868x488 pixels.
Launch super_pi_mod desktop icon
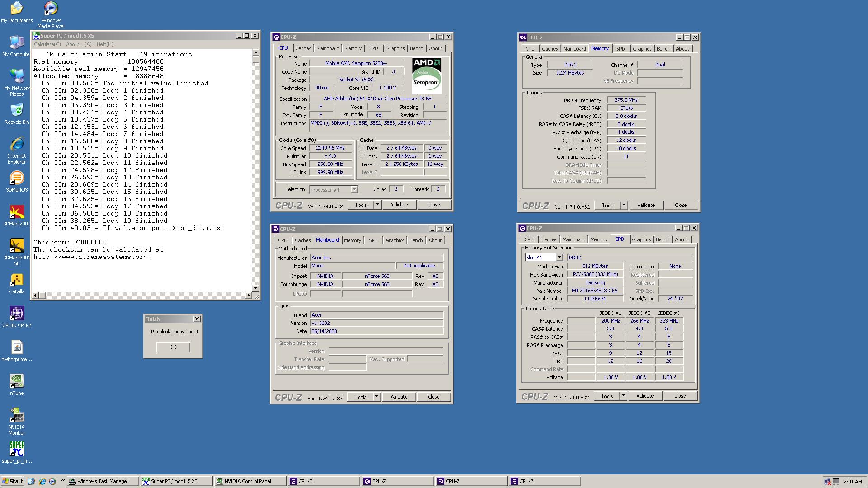click(x=17, y=453)
